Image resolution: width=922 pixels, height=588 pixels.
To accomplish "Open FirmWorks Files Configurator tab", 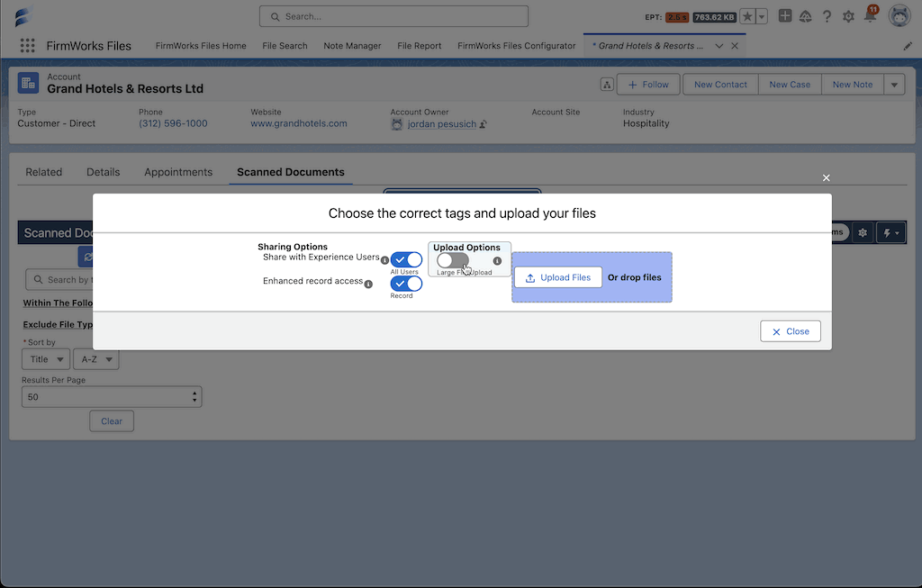I will pos(516,46).
